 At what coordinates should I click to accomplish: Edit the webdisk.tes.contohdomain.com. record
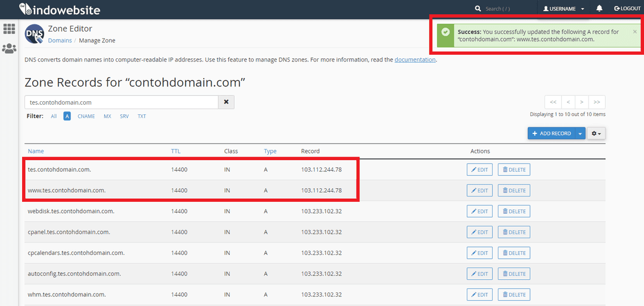(x=479, y=211)
